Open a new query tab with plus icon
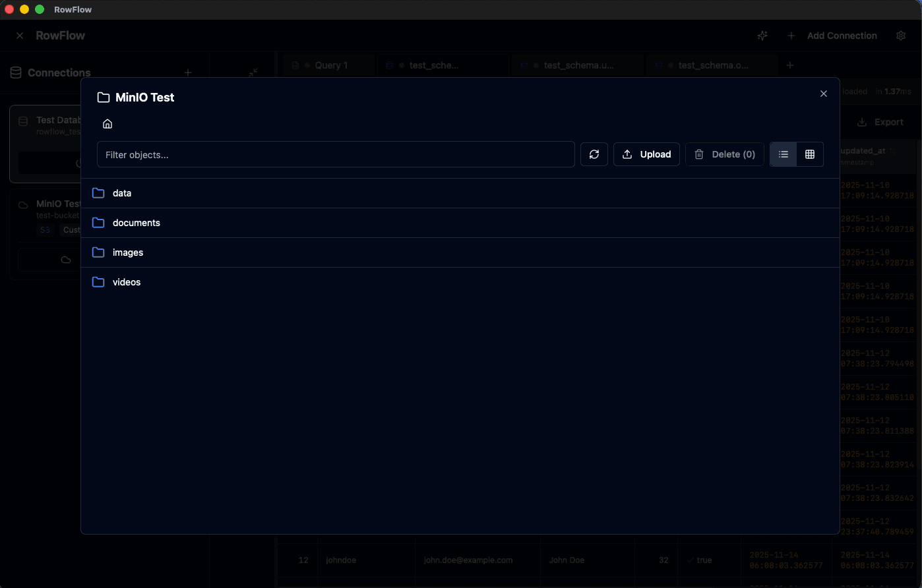The width and height of the screenshot is (922, 588). 789,65
